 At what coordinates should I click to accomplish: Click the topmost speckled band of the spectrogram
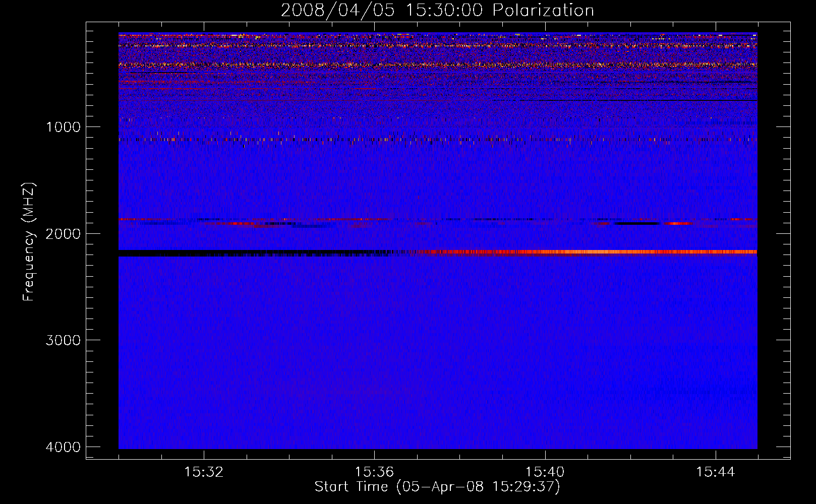point(437,36)
